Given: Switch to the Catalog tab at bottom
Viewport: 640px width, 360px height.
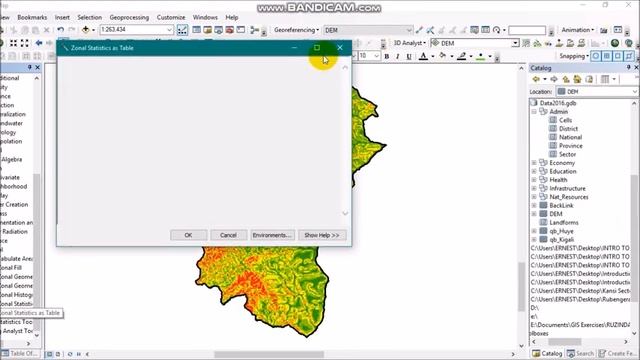Looking at the screenshot, I should pyautogui.click(x=547, y=353).
